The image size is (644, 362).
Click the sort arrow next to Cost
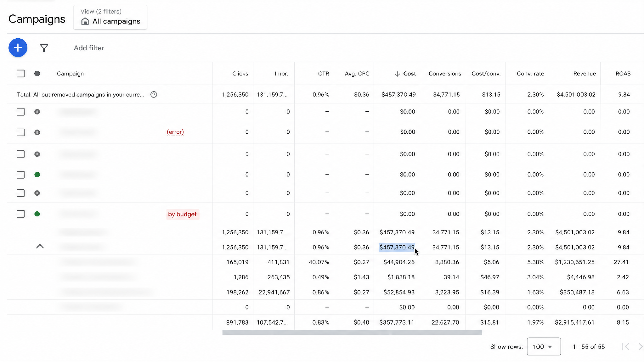point(397,74)
